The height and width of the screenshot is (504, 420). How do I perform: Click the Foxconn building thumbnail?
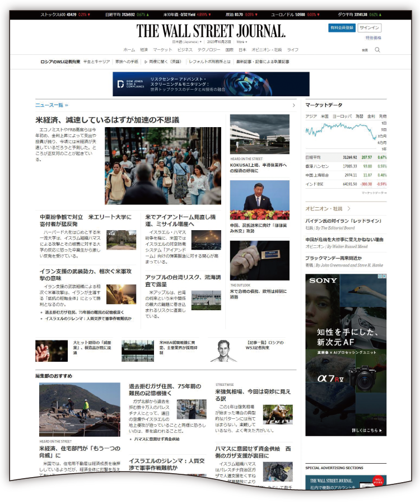click(x=206, y=300)
